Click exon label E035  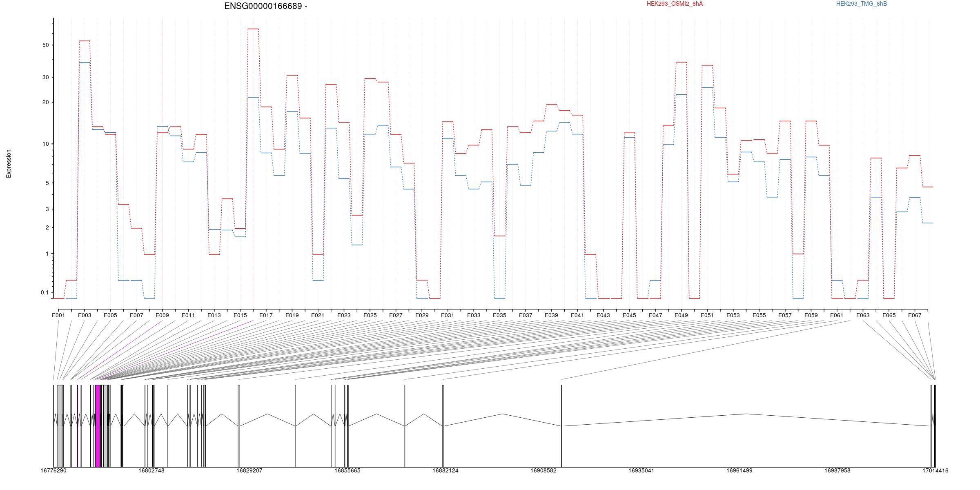(499, 315)
